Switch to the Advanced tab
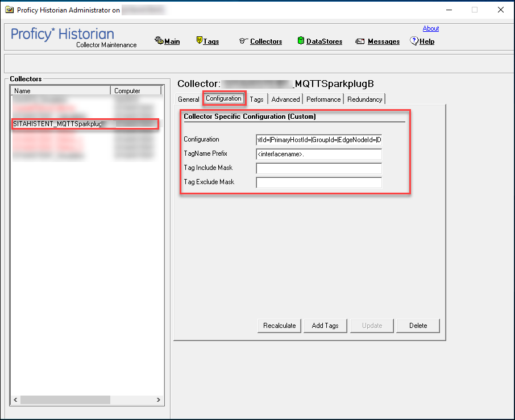Screen dimensions: 515x420 [x=285, y=99]
